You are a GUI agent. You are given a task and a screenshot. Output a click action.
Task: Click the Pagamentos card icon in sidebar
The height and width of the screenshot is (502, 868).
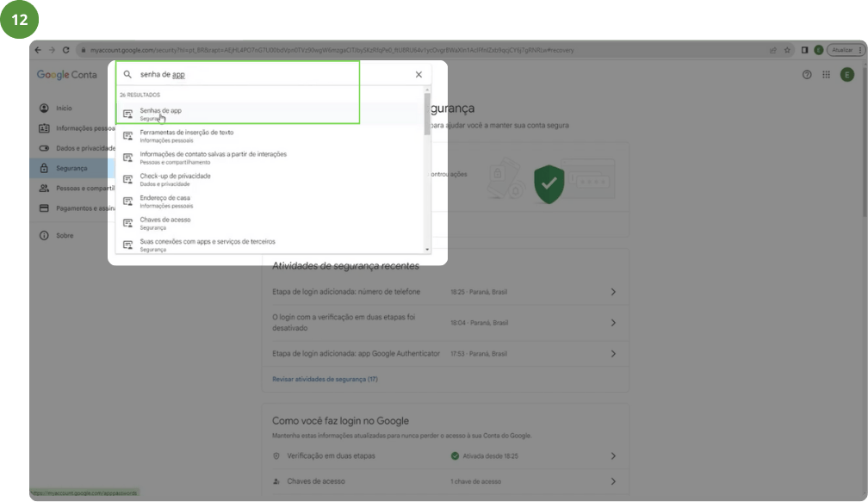[x=44, y=208]
